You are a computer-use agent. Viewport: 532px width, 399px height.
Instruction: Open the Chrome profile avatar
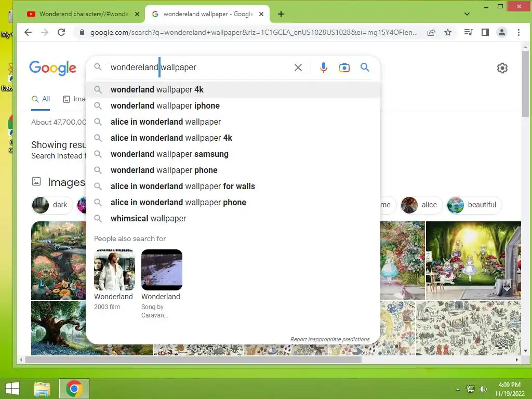click(502, 32)
